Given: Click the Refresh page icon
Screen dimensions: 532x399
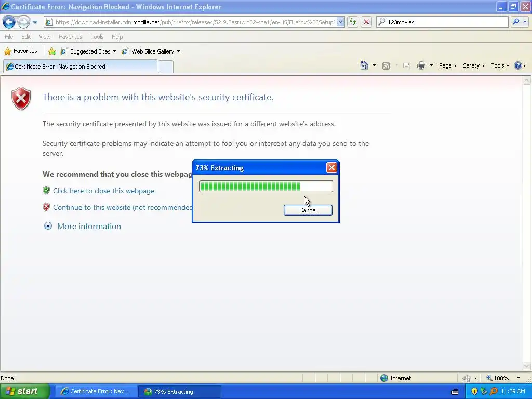Looking at the screenshot, I should click(x=353, y=22).
